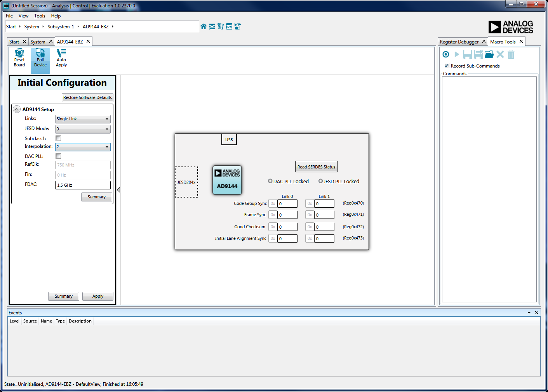Switch to the Register Debugger tab

(459, 42)
